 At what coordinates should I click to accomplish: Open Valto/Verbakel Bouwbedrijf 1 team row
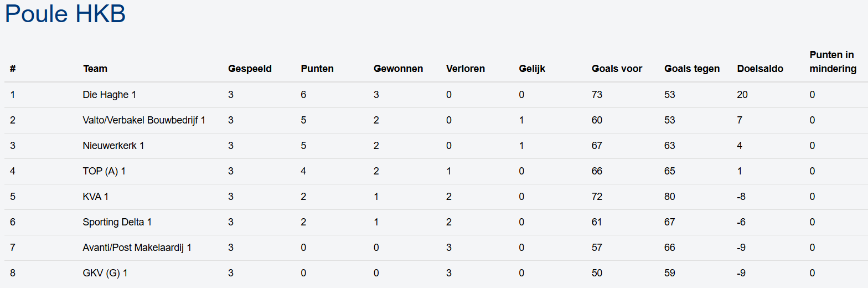pos(144,120)
